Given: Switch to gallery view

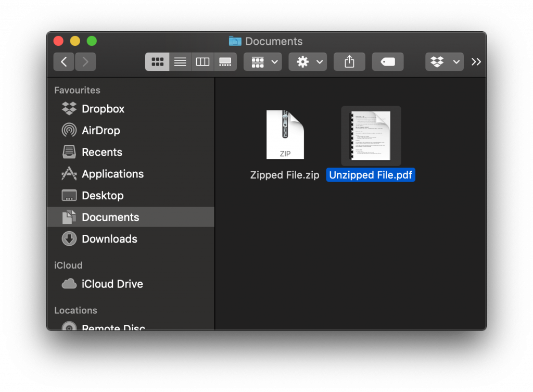Looking at the screenshot, I should click(x=225, y=61).
